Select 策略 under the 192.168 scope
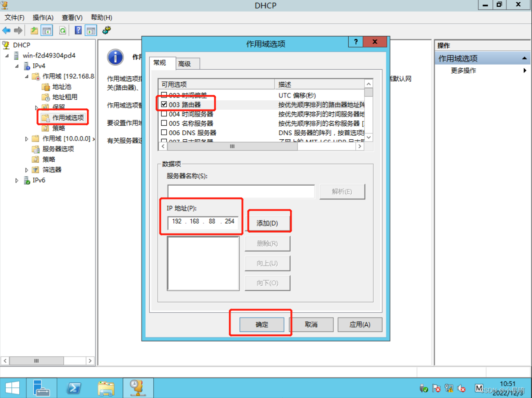Viewport: 532px width, 398px height. [x=58, y=128]
